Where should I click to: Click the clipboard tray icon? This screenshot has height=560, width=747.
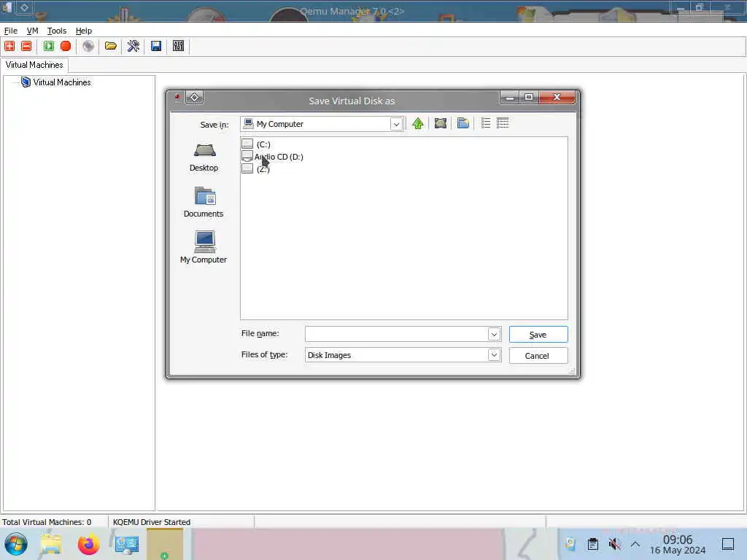click(592, 544)
